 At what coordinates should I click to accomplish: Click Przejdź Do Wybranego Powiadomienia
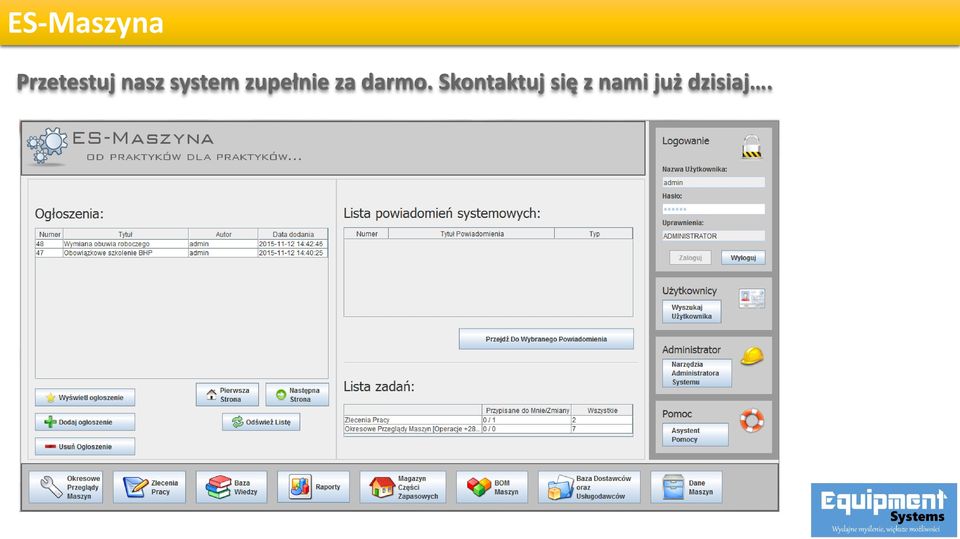(x=546, y=339)
